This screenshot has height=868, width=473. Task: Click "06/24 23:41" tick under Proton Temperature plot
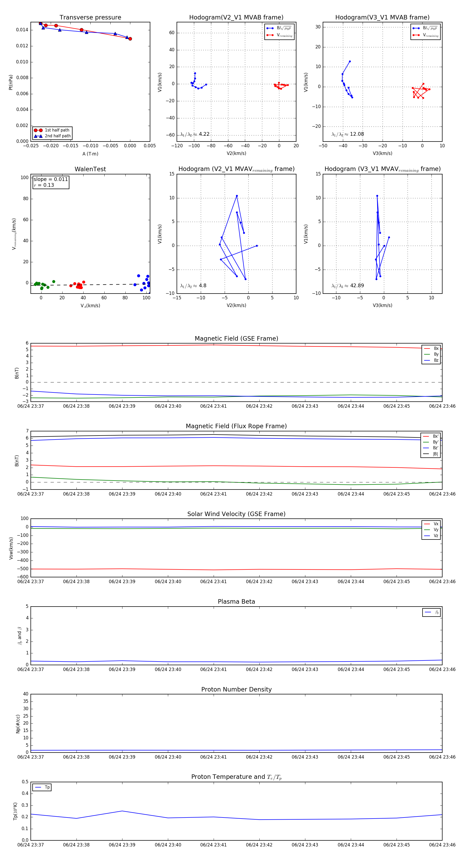(x=213, y=845)
